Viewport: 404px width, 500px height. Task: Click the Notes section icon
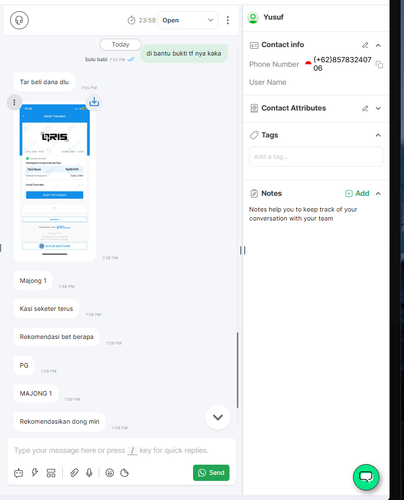(254, 193)
